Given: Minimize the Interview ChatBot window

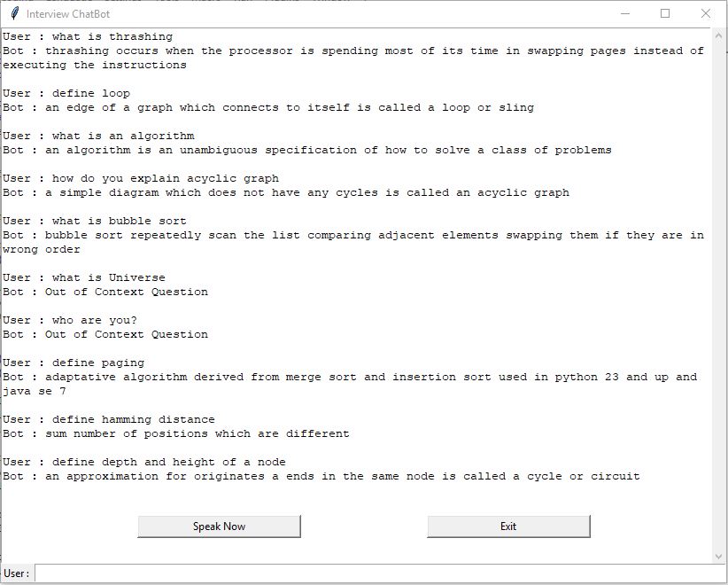Looking at the screenshot, I should (625, 13).
